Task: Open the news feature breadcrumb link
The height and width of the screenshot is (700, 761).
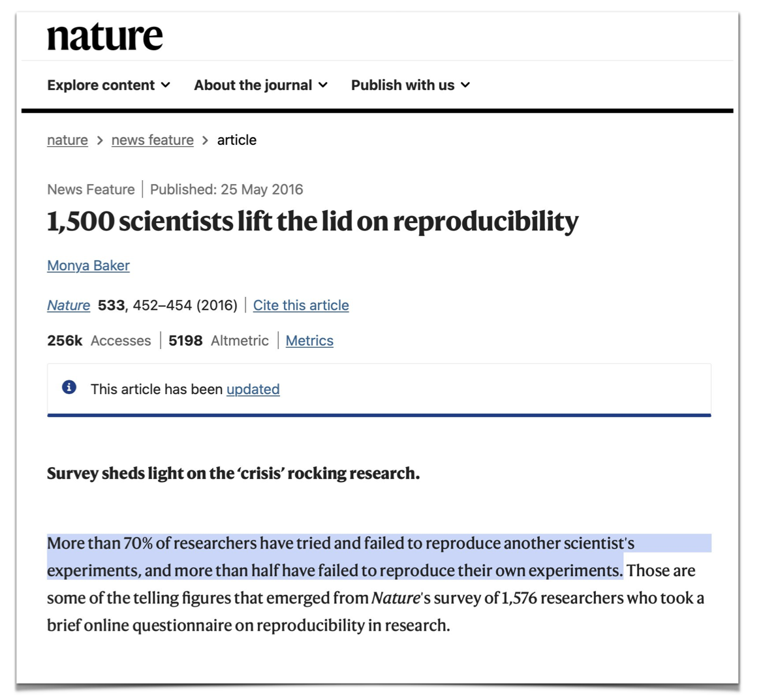Action: [x=152, y=140]
